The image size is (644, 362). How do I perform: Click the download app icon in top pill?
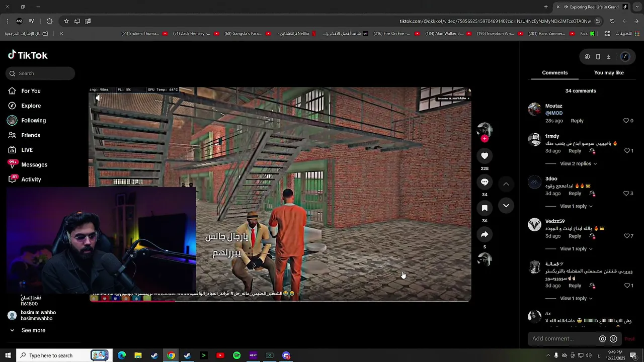coord(608,57)
